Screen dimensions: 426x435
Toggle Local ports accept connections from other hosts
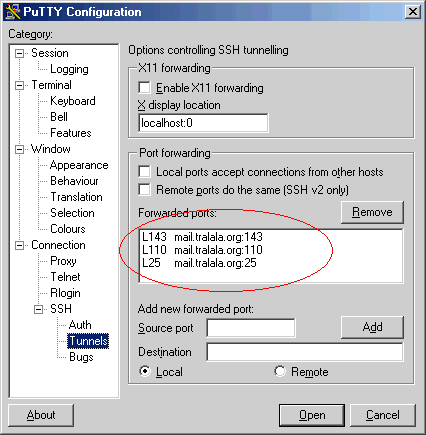click(144, 172)
